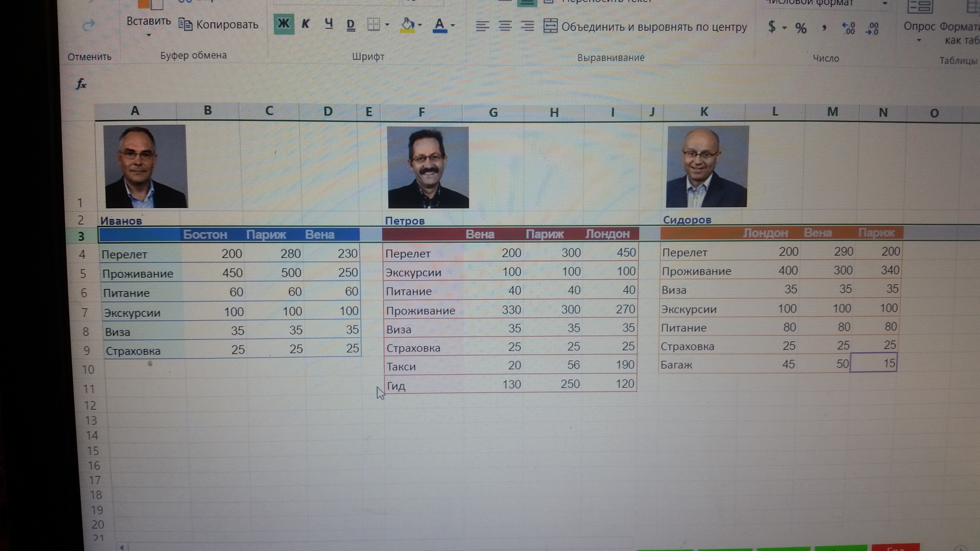The height and width of the screenshot is (551, 980).
Task: Increase decimal places
Action: [x=848, y=28]
